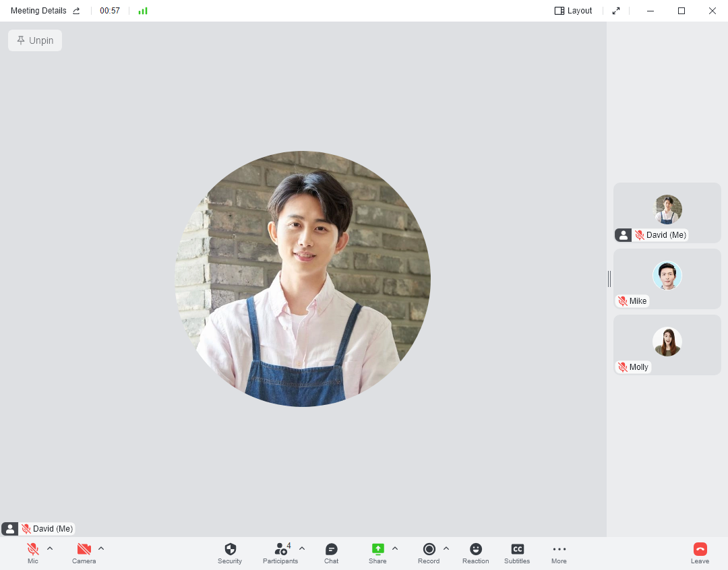Check the green network signal indicator
The image size is (728, 570).
143,11
